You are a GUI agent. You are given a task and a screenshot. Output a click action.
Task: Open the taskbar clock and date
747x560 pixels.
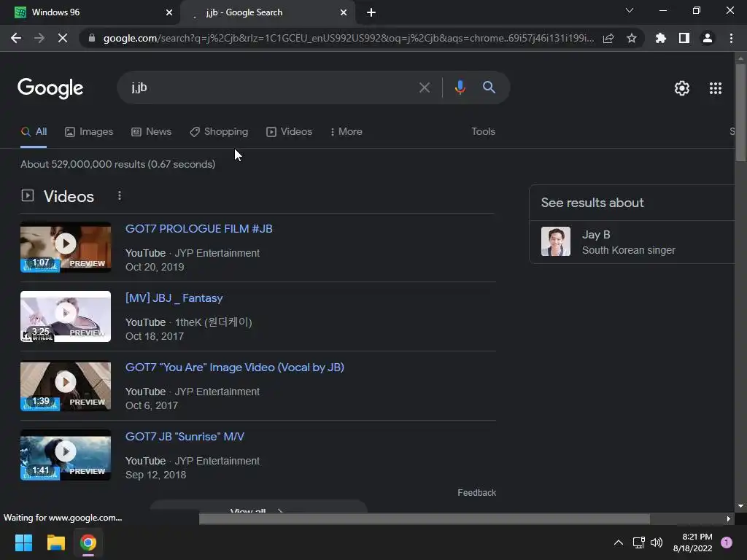point(692,542)
